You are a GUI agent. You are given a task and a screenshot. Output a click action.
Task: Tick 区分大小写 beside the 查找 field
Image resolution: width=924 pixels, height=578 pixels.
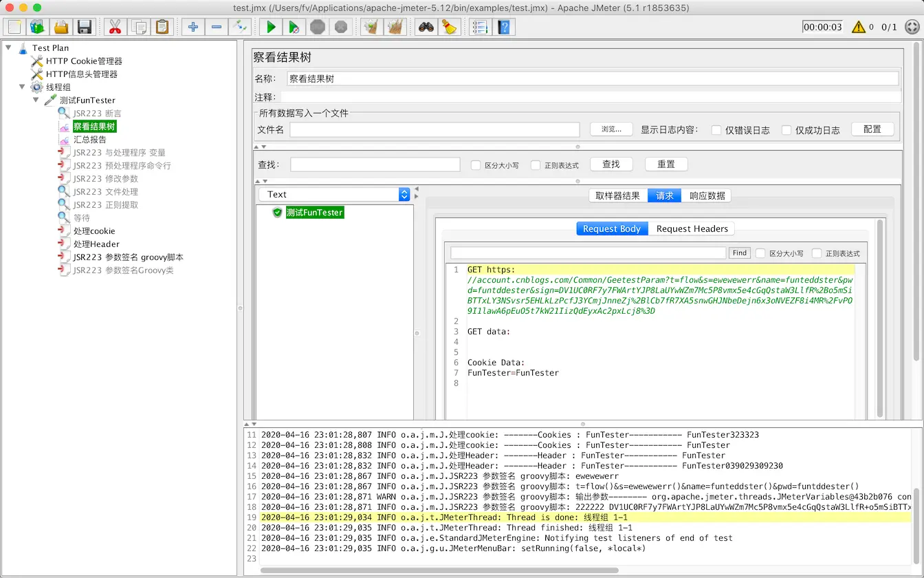tap(476, 165)
